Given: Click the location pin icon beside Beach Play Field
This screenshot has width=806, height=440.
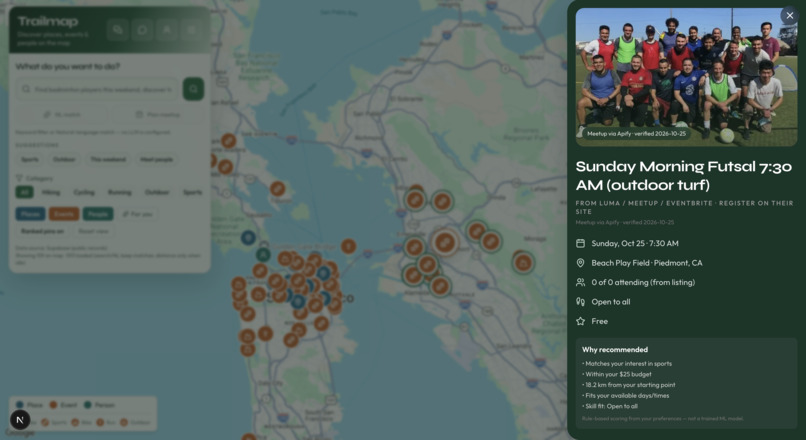Looking at the screenshot, I should [x=580, y=263].
